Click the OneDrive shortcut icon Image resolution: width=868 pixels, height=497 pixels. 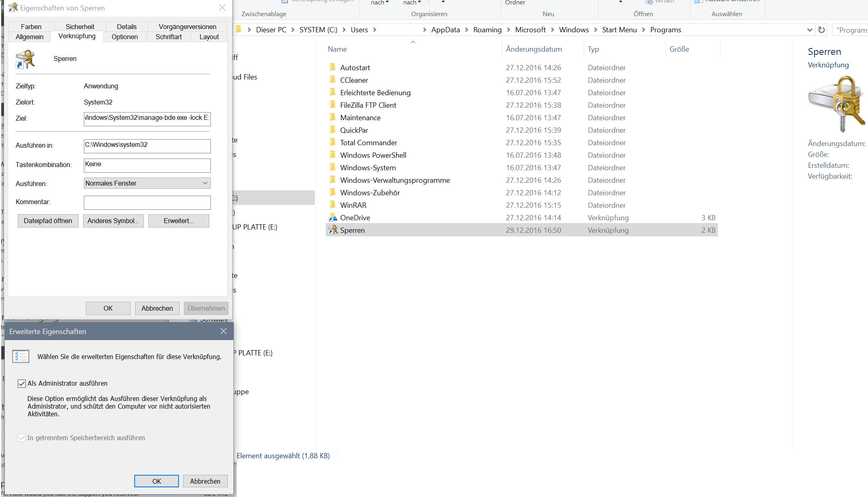[333, 218]
